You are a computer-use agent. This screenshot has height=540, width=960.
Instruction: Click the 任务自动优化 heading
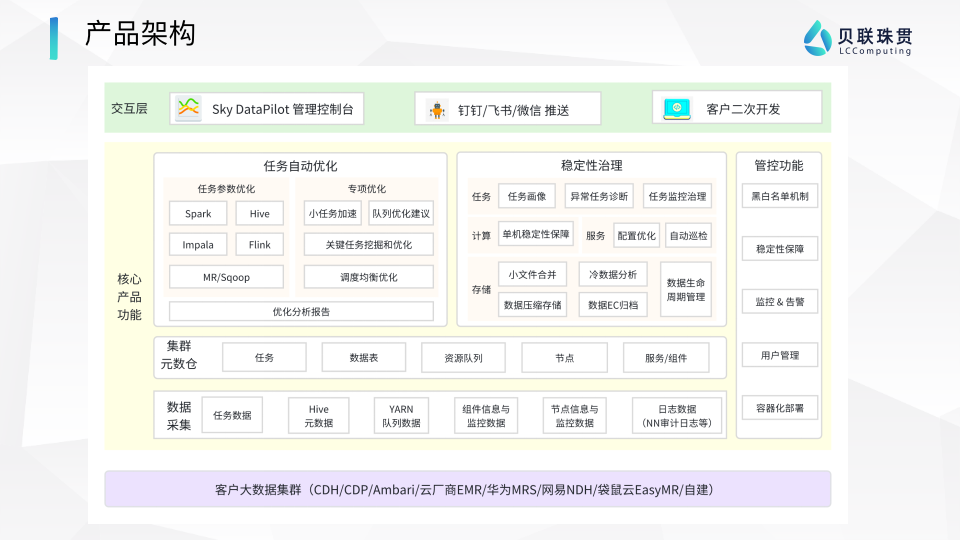301,166
